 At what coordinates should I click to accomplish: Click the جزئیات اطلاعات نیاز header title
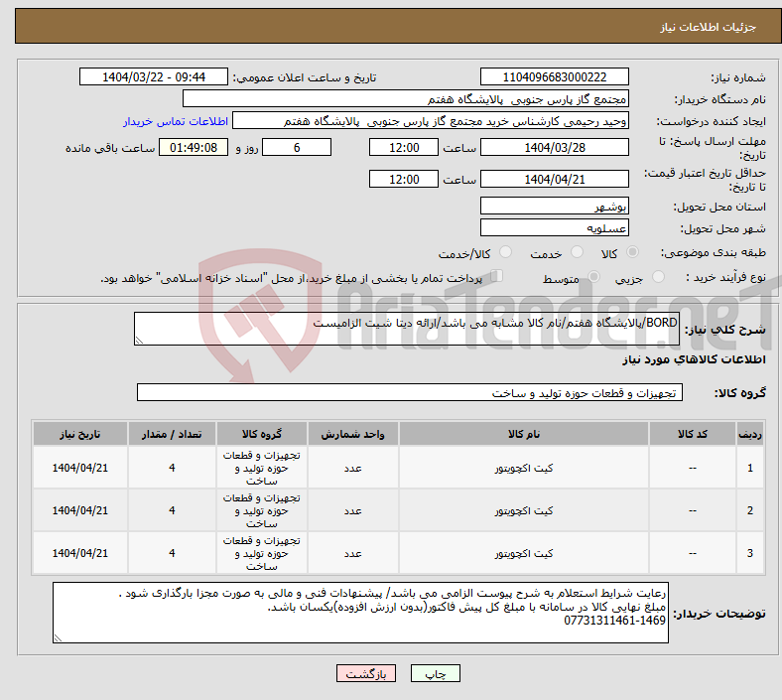(x=709, y=27)
